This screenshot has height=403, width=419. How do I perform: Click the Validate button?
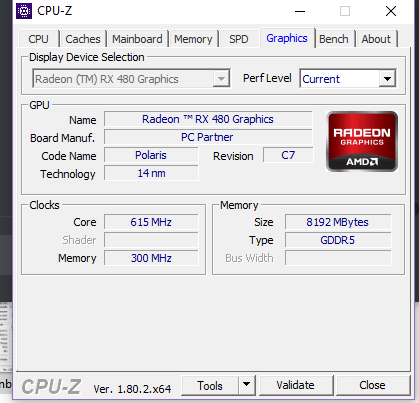tap(296, 385)
